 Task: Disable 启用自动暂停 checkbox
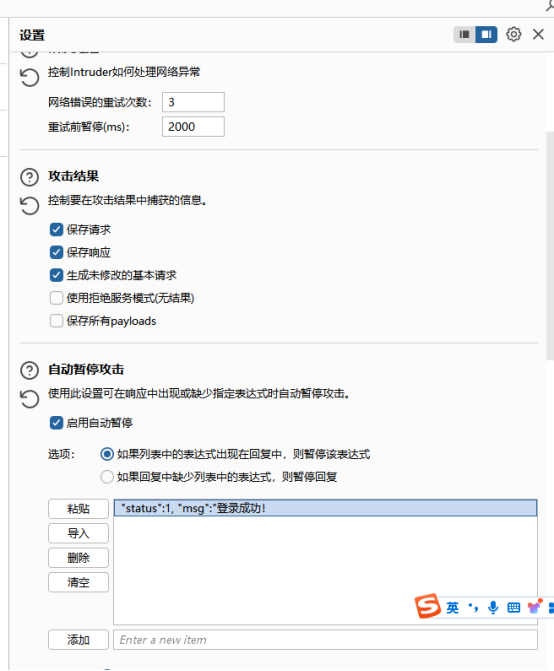pos(56,423)
